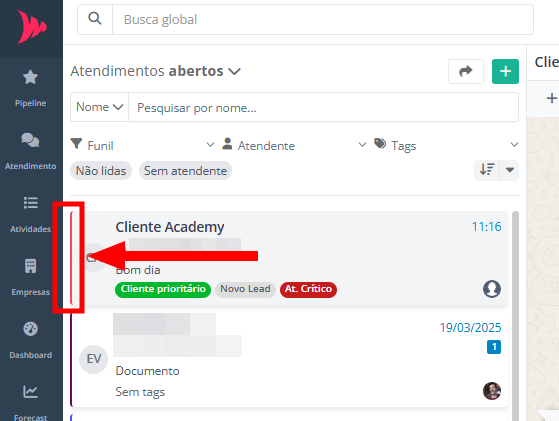Image resolution: width=559 pixels, height=421 pixels.
Task: Toggle the Não lidas filter chip
Action: (x=101, y=171)
